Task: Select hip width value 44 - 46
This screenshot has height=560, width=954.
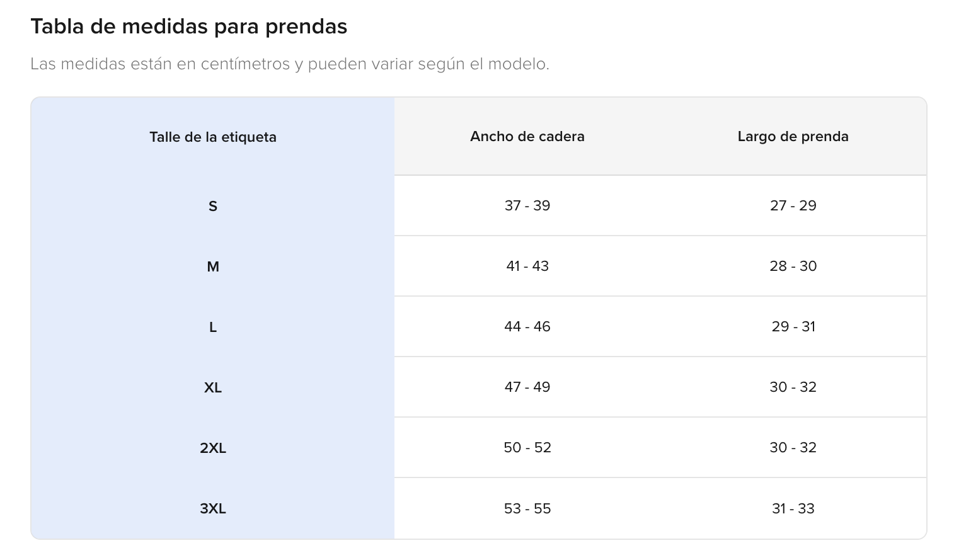Action: point(527,326)
